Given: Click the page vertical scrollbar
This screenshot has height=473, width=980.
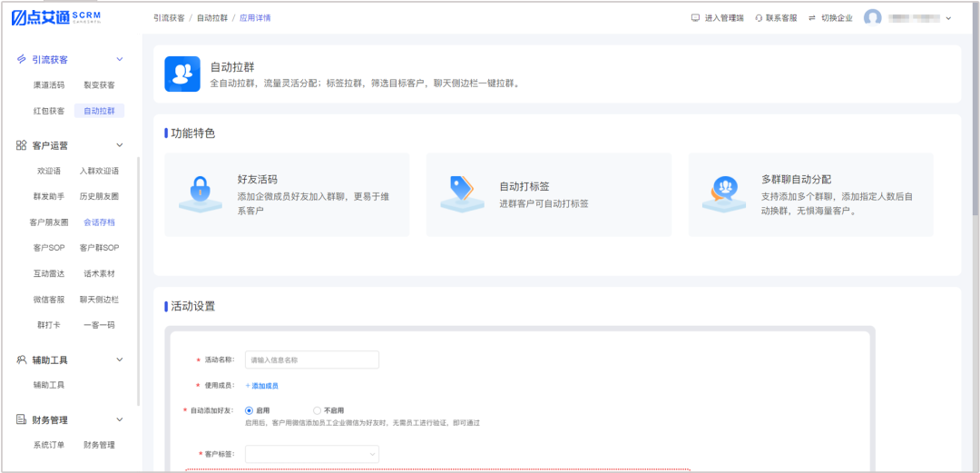Looking at the screenshot, I should (975, 110).
